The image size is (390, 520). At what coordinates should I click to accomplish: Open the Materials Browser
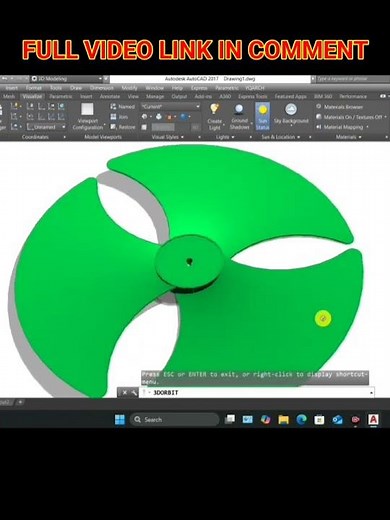point(339,107)
